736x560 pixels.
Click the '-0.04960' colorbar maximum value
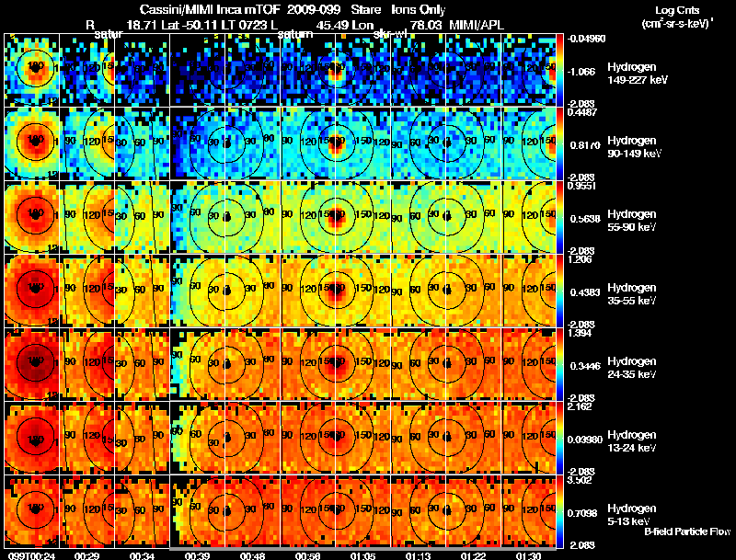click(586, 39)
